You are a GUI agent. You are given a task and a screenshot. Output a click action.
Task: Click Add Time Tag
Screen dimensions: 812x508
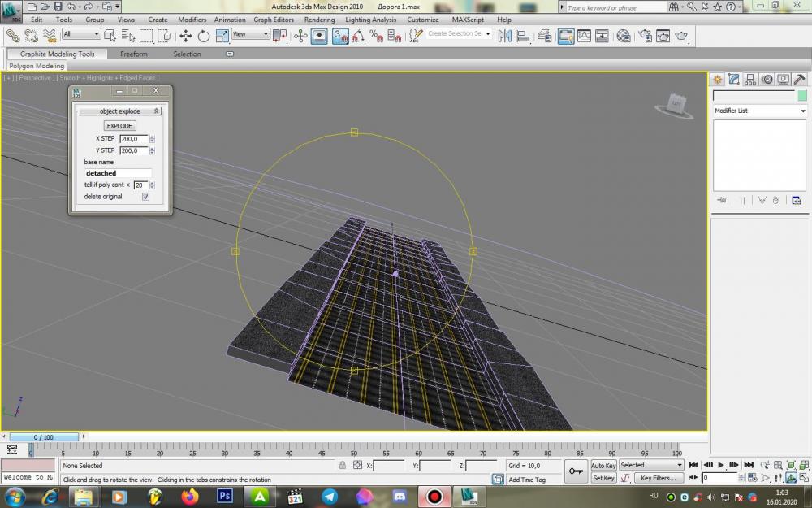coord(527,480)
